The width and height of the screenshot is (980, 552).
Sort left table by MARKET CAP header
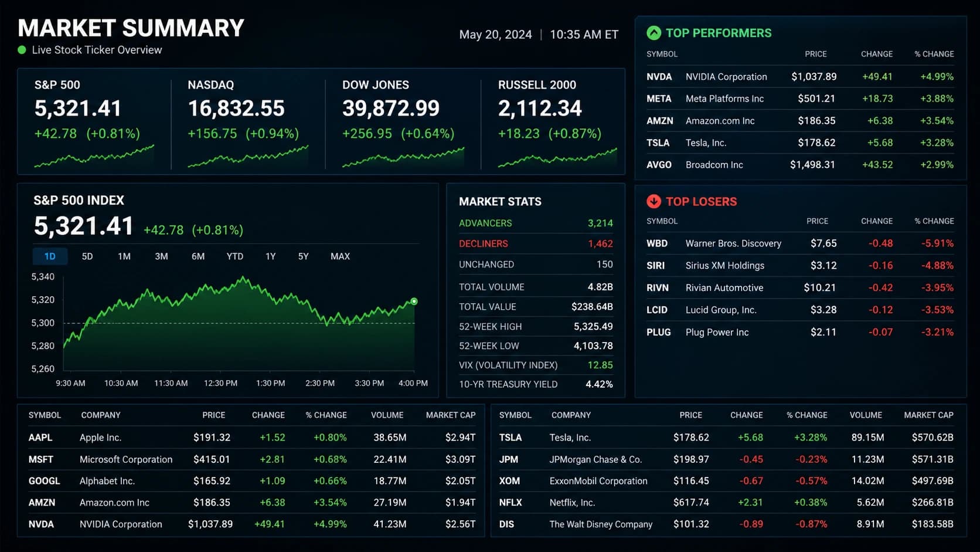[451, 415]
